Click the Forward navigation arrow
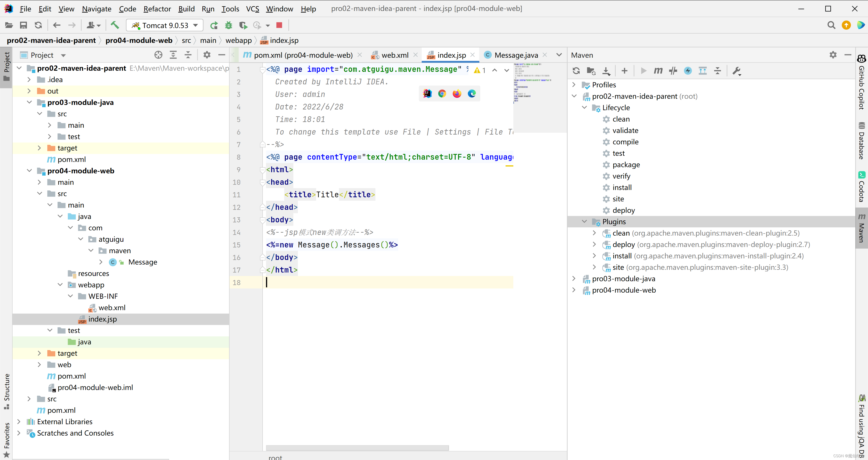This screenshot has height=460, width=868. pos(72,25)
